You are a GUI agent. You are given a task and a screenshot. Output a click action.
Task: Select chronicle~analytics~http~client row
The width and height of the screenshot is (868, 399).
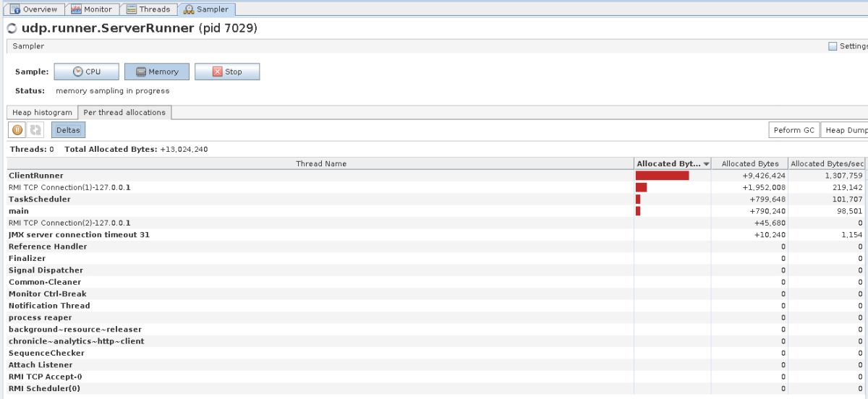(437, 341)
